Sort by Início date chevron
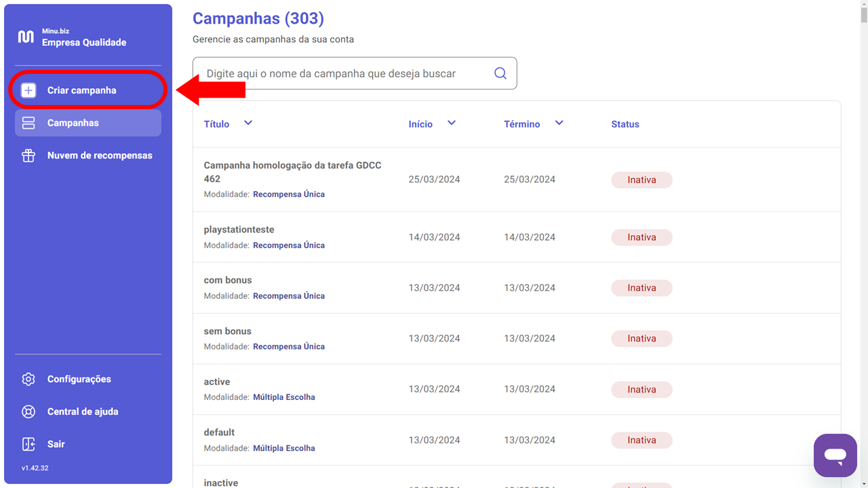Viewport: 868px width, 488px height. pyautogui.click(x=452, y=123)
